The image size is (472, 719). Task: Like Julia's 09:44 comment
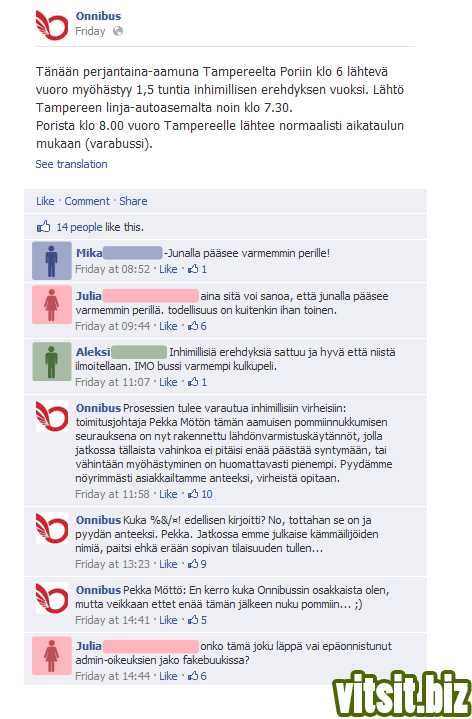click(168, 326)
